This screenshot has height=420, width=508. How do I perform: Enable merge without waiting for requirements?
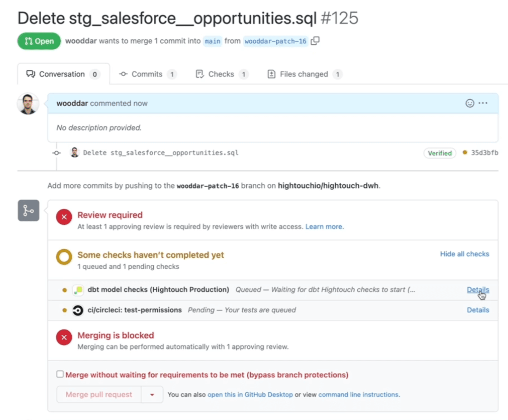pos(59,374)
